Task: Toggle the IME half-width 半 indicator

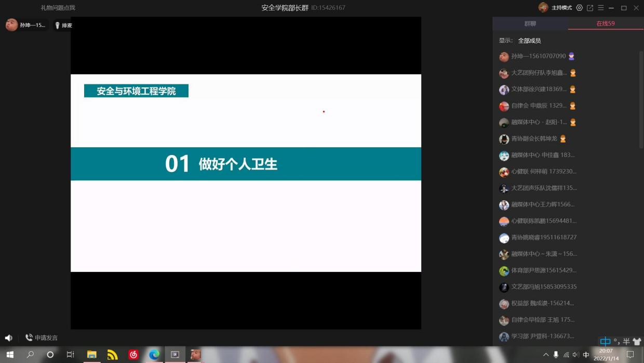Action: (x=626, y=342)
